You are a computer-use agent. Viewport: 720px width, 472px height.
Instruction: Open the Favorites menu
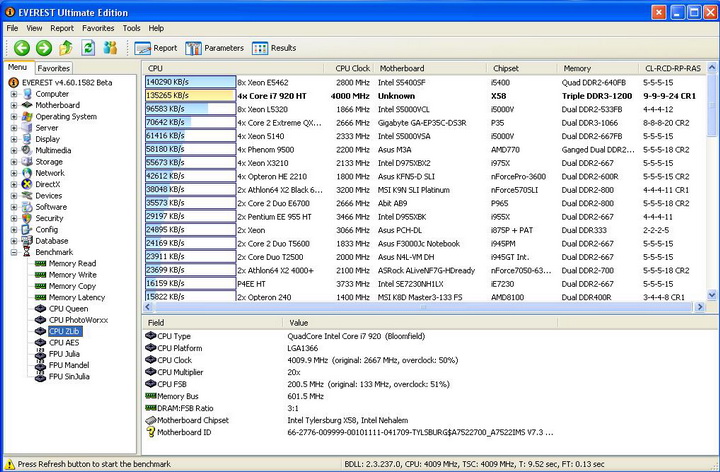tap(98, 28)
